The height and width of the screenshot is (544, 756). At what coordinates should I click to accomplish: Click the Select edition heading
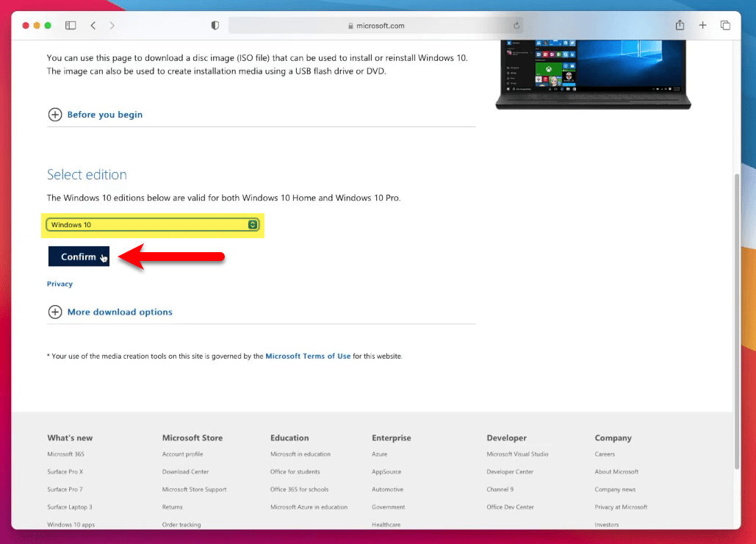point(87,174)
